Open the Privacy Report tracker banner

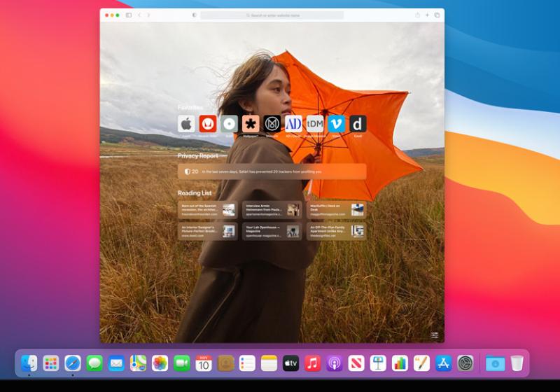click(x=272, y=171)
